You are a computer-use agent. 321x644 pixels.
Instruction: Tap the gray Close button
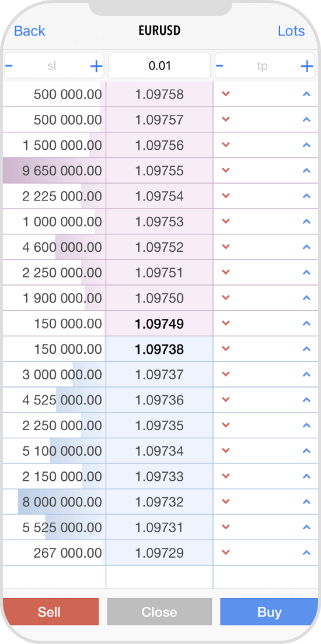(159, 611)
